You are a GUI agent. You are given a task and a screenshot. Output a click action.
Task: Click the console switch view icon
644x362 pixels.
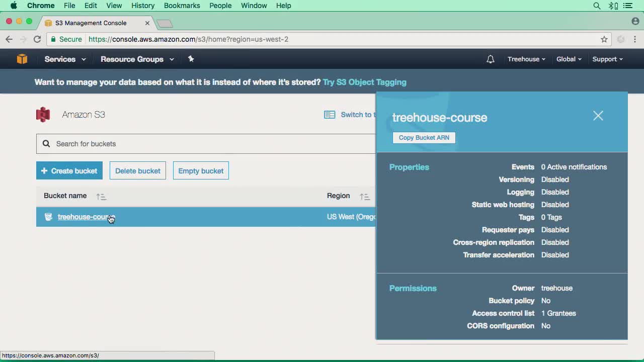[x=330, y=115]
